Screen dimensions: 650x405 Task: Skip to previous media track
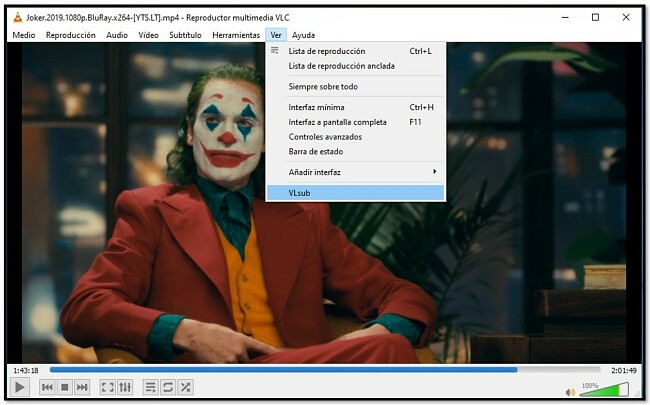pos(47,387)
